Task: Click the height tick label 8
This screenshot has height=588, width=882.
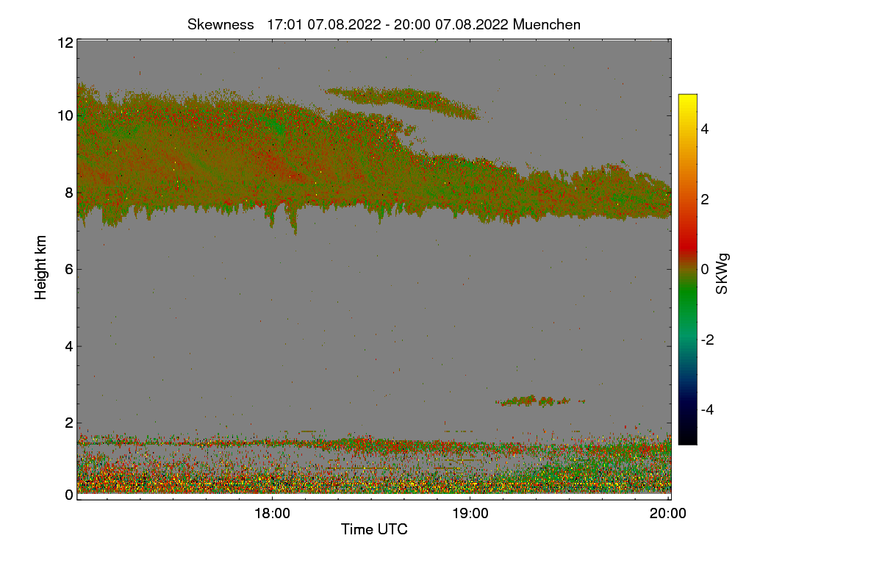Action: pos(69,193)
